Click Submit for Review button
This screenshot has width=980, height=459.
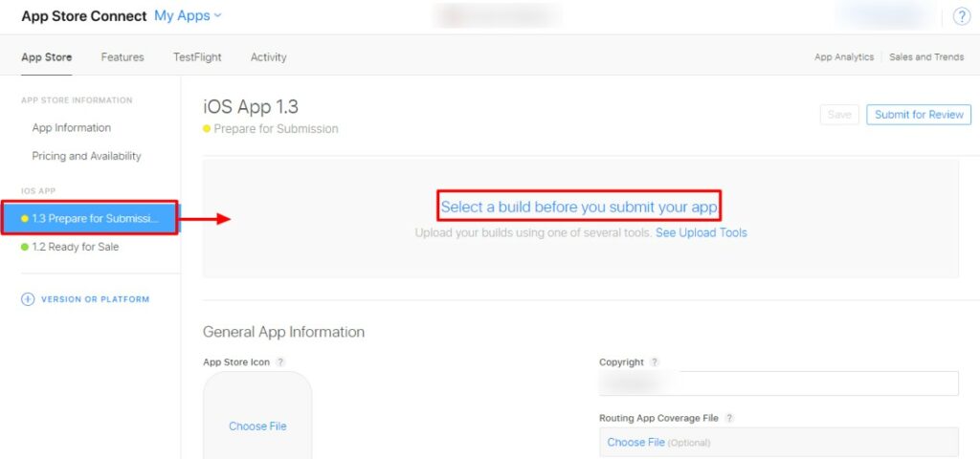tap(919, 115)
